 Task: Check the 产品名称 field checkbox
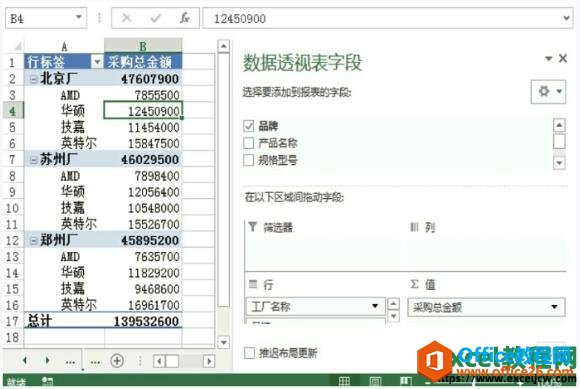[249, 143]
